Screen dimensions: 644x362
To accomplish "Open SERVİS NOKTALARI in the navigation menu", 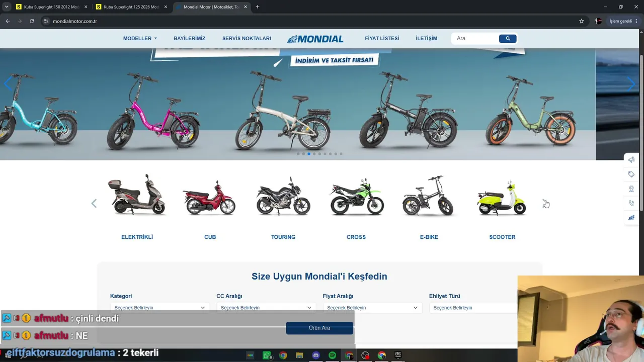I will (x=247, y=38).
